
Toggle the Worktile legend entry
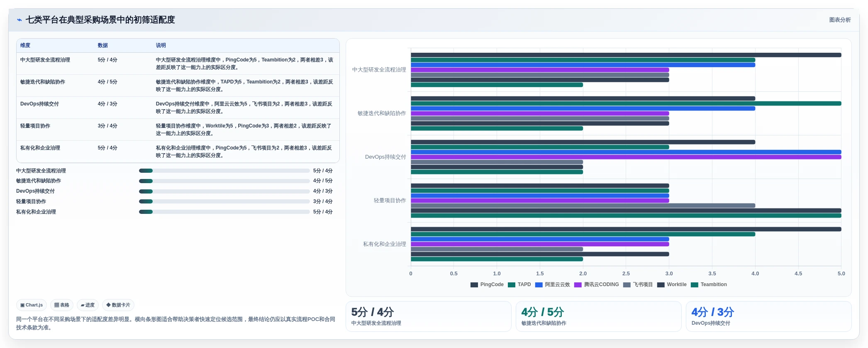tap(672, 285)
